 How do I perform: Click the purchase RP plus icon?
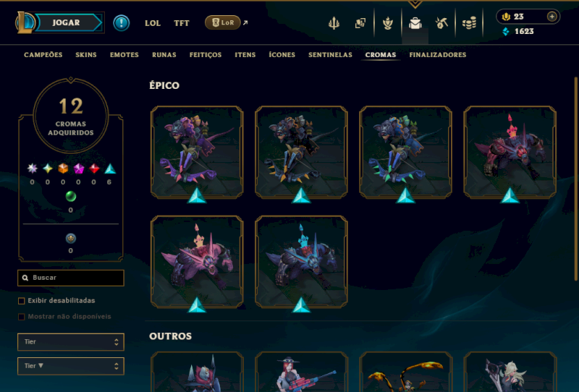(x=551, y=17)
